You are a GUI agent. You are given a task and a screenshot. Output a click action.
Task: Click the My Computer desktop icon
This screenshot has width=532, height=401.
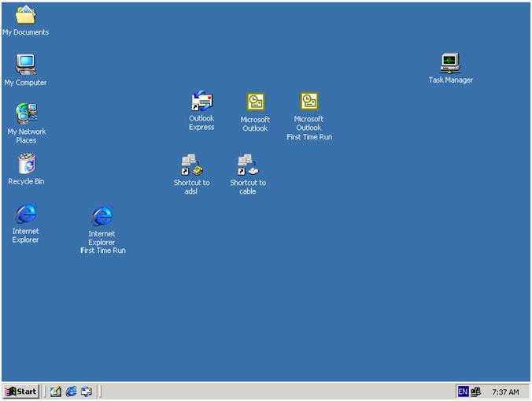[x=25, y=65]
